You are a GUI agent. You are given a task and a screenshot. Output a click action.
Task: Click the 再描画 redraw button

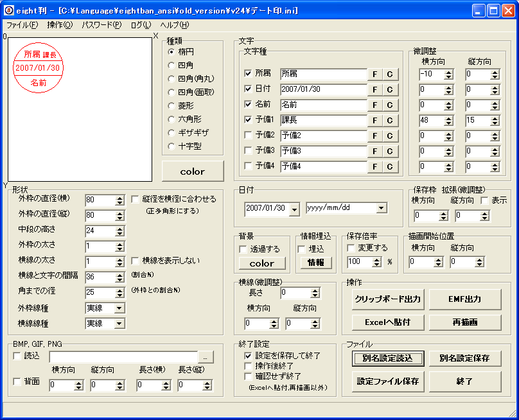tap(465, 322)
